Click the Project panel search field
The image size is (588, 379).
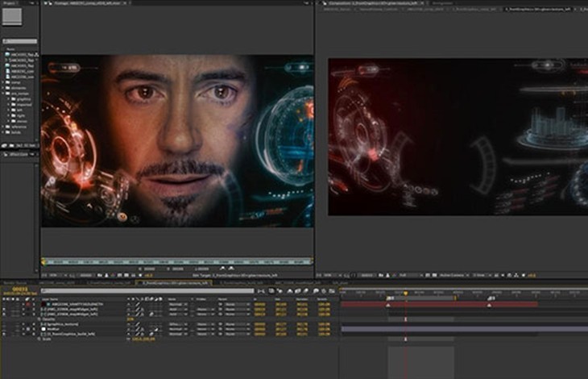point(19,41)
